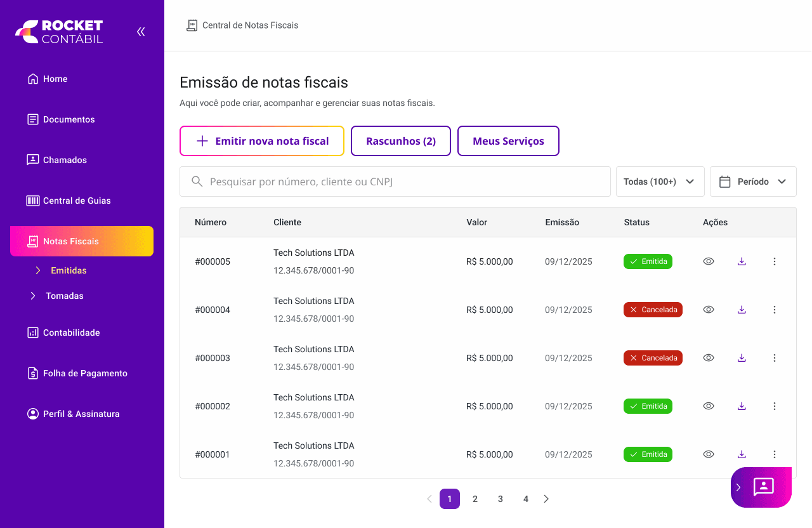812x528 pixels.
Task: Open more actions for invoice #000001
Action: pyautogui.click(x=775, y=454)
